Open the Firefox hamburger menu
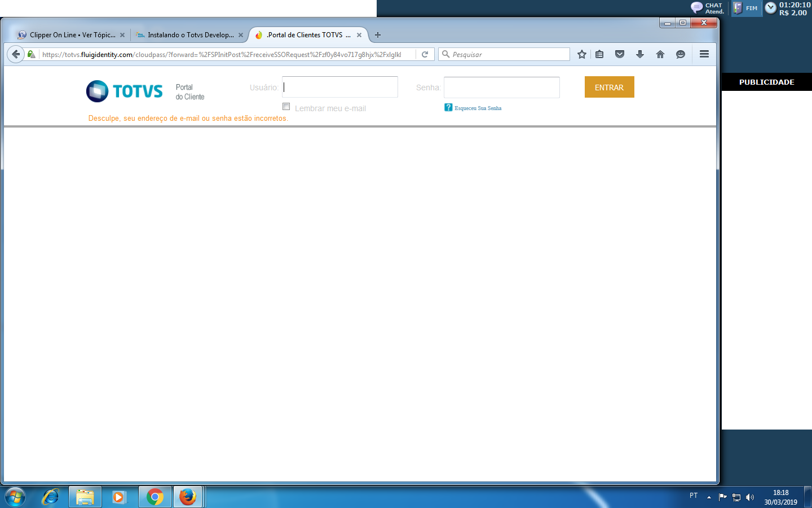The height and width of the screenshot is (508, 812). click(x=704, y=54)
